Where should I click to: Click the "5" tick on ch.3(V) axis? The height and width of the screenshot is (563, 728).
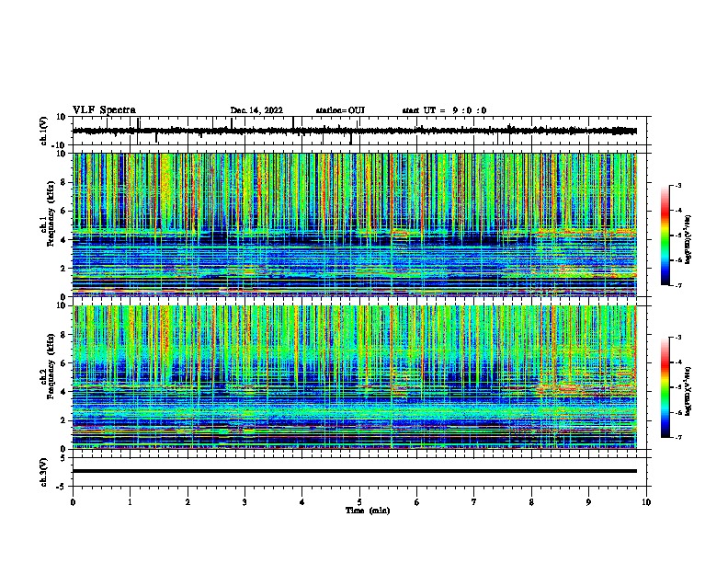click(64, 457)
